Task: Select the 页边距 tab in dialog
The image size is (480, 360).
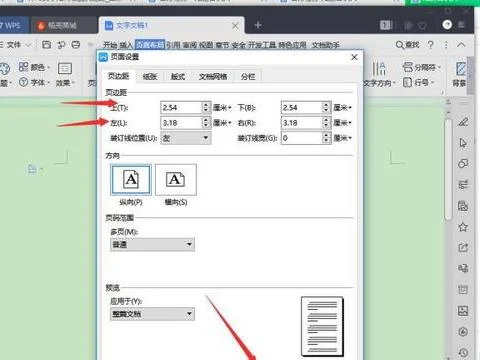Action: coord(118,76)
